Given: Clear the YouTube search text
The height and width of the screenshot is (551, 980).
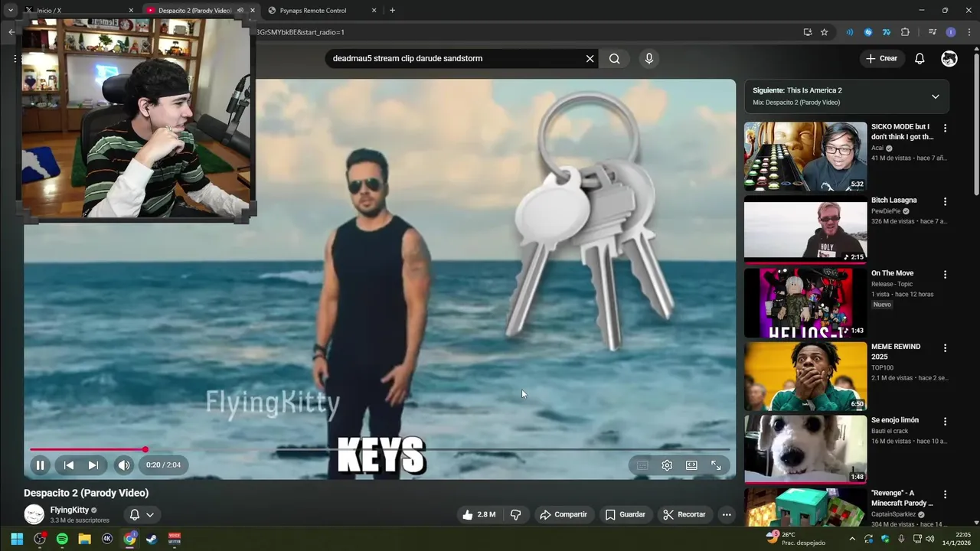Looking at the screenshot, I should [590, 58].
